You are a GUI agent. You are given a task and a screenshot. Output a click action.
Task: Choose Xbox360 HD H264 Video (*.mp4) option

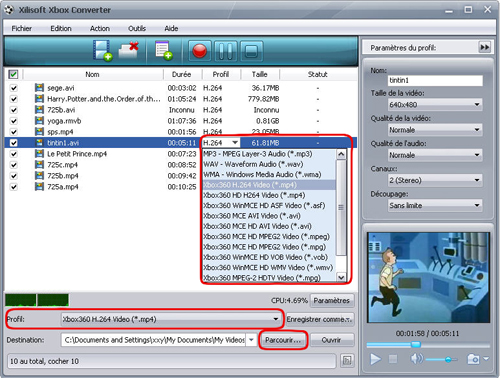pyautogui.click(x=269, y=195)
